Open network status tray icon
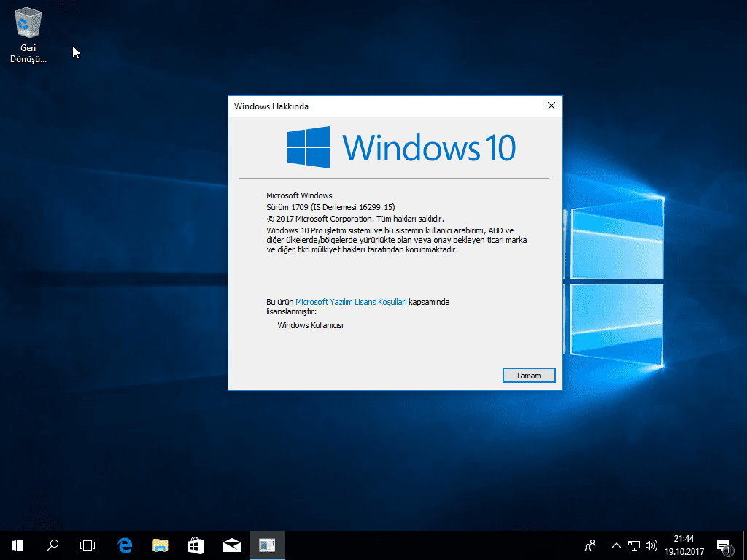Viewport: 747px width, 560px height. 634,545
